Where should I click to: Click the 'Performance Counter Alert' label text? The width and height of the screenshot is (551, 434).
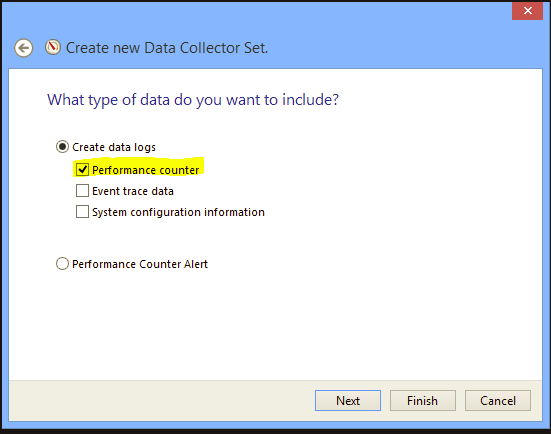pyautogui.click(x=140, y=264)
